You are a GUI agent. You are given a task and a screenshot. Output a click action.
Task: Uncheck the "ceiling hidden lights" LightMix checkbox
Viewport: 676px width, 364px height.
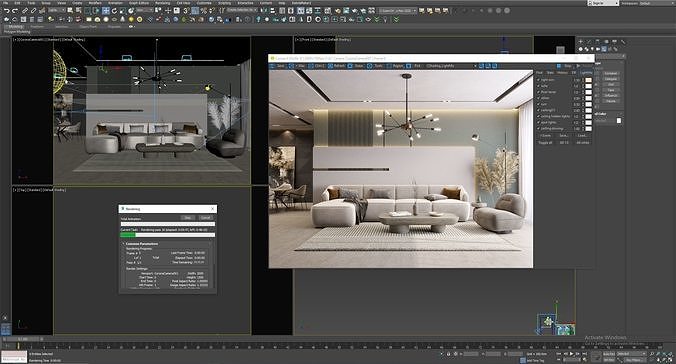click(538, 116)
